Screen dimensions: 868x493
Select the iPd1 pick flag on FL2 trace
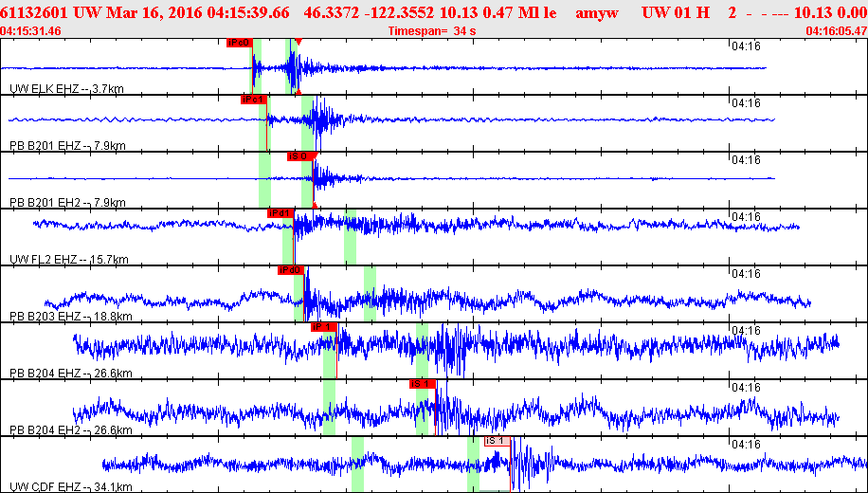pos(280,213)
